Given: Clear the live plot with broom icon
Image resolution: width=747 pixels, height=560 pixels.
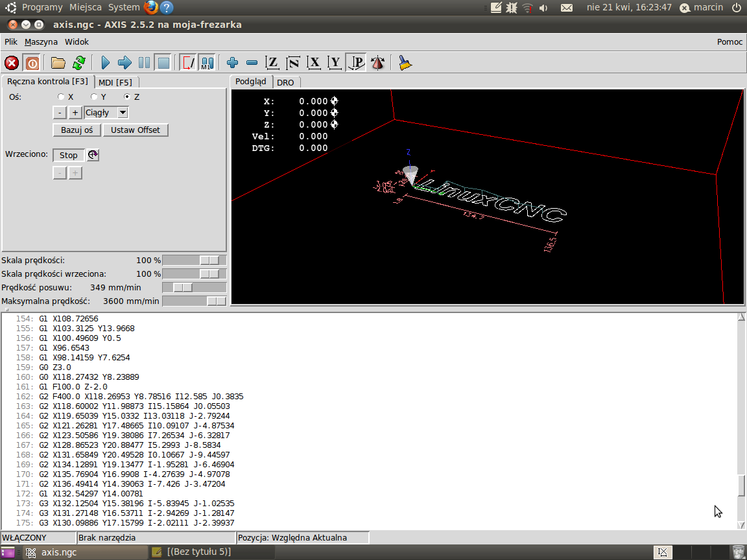Looking at the screenshot, I should coord(405,63).
